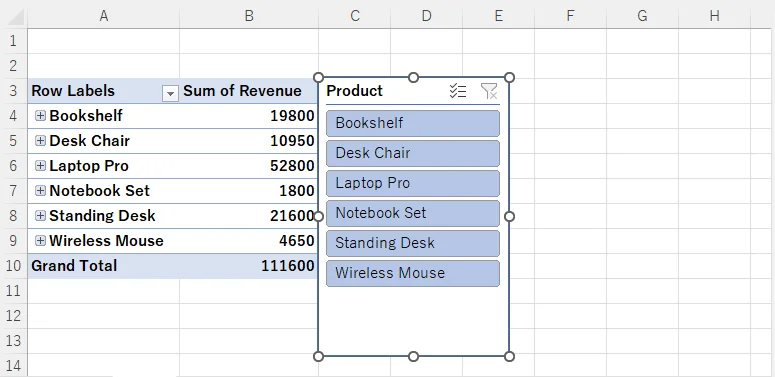Open the Row Labels filter dropdown
The image size is (775, 377).
coord(170,93)
